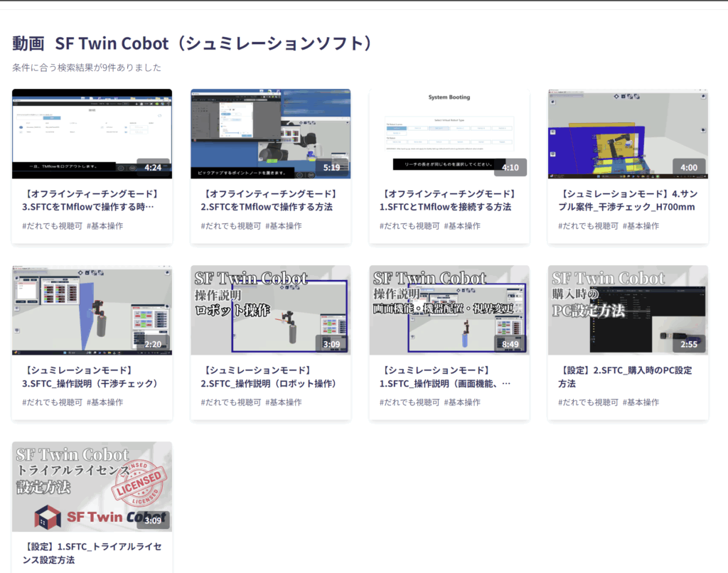Open title 4.サンプル案件_干渉チェック_H700mm

[628, 200]
